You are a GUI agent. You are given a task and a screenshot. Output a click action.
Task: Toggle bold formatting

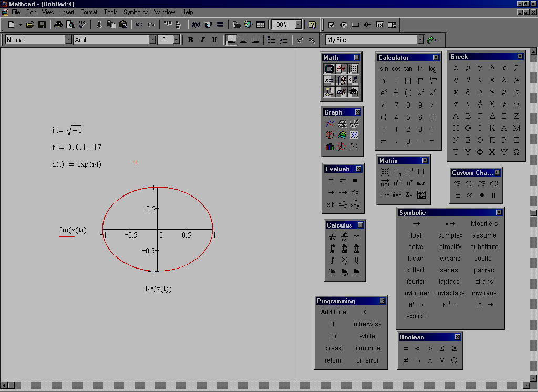(x=190, y=40)
